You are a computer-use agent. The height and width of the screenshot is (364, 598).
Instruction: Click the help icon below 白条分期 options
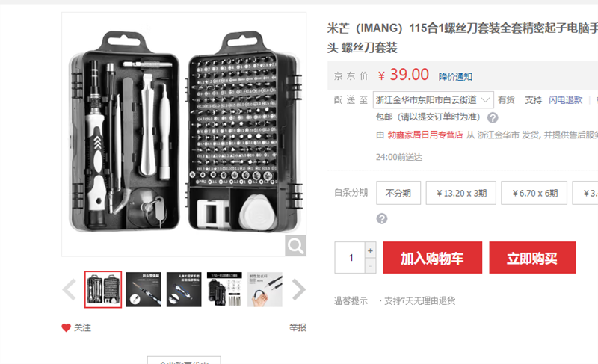click(x=382, y=218)
